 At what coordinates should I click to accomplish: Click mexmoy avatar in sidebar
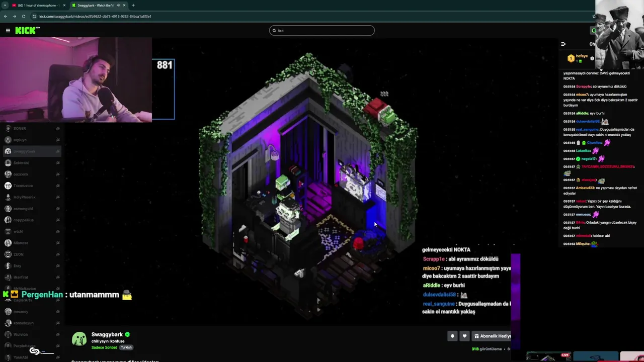(x=8, y=312)
